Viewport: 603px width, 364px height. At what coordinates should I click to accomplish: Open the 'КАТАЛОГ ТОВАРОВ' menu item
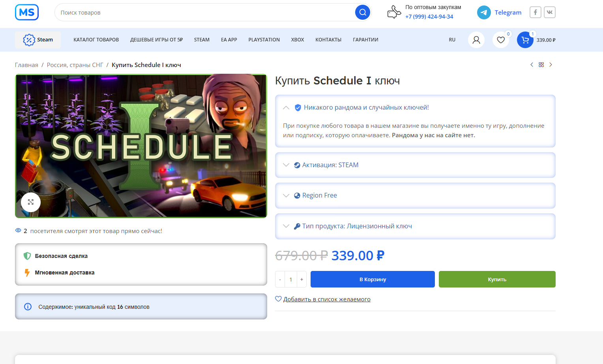96,40
